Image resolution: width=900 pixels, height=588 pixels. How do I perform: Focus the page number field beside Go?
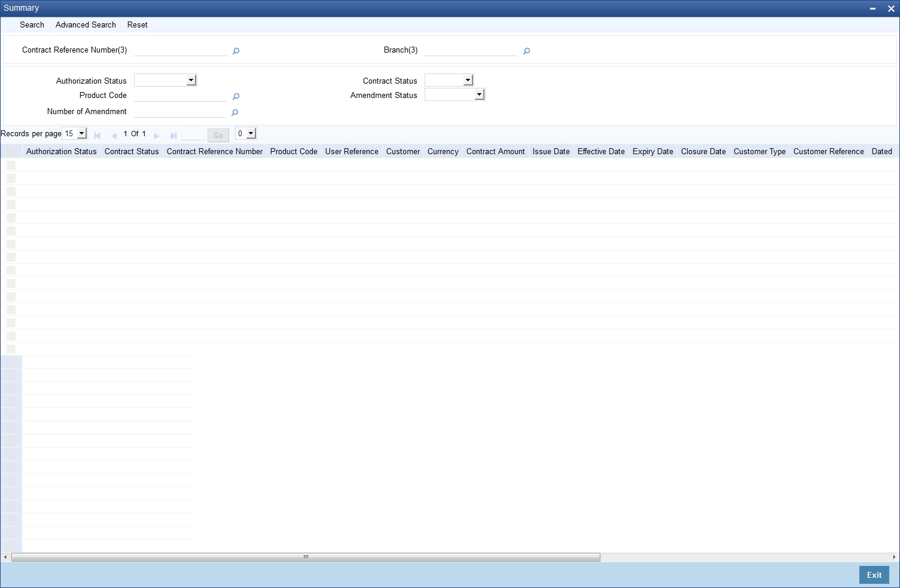193,134
